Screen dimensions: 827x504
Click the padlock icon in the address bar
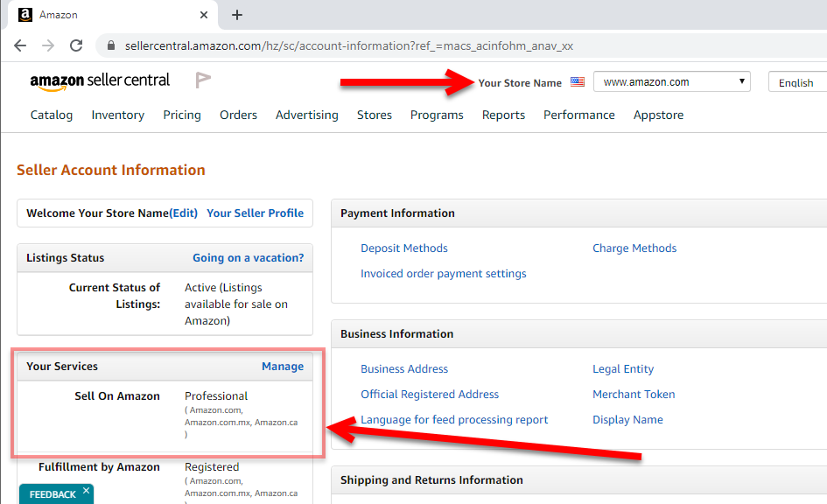109,45
